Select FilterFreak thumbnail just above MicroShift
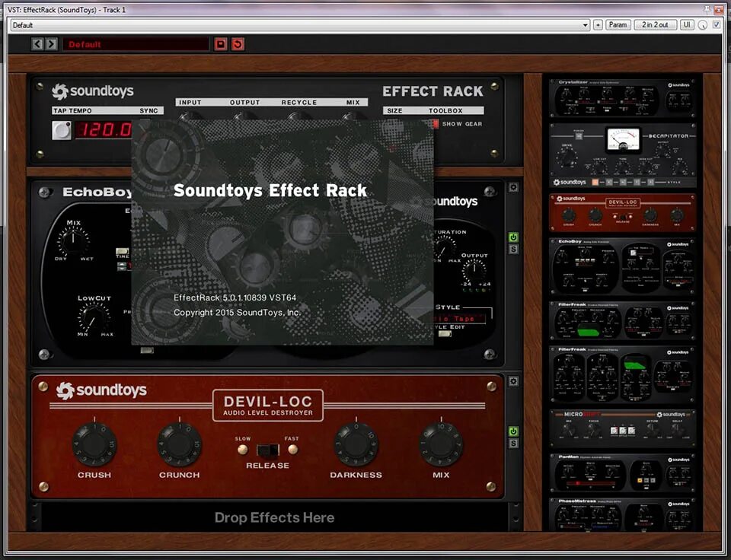The height and width of the screenshot is (560, 731). tap(623, 374)
